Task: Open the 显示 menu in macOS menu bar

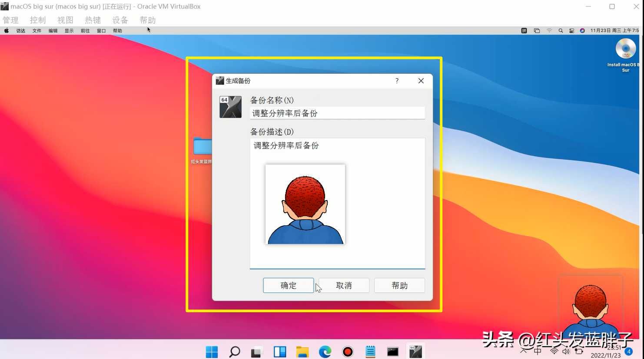Action: (x=69, y=31)
